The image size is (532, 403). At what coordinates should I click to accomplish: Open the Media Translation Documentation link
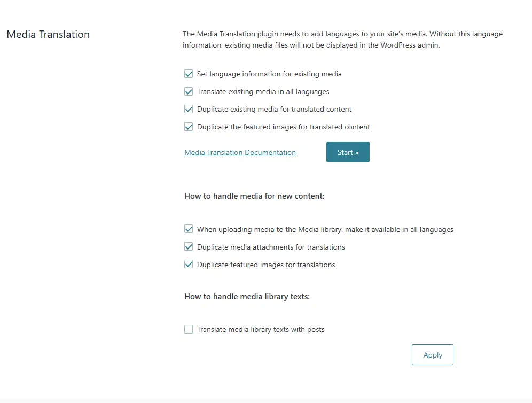tap(240, 152)
